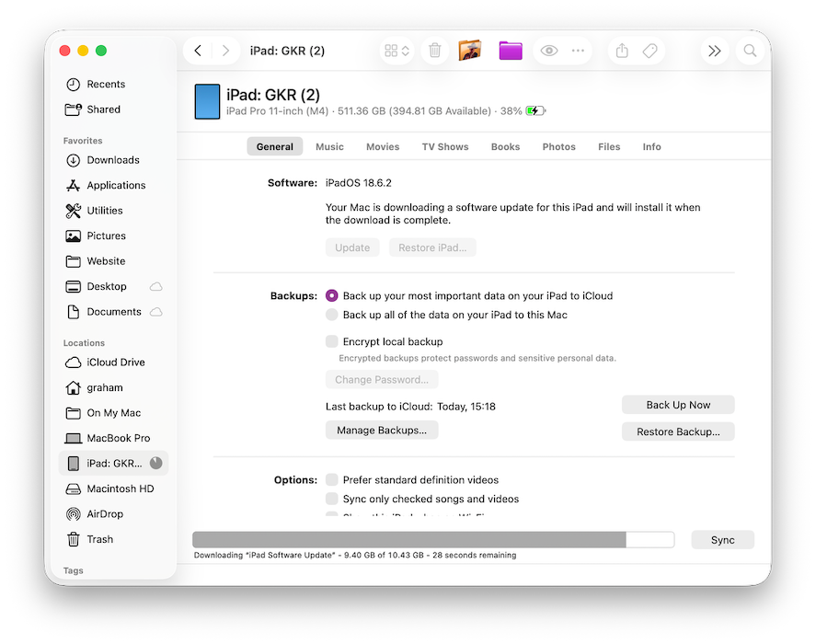Tick Sync only checked songs and videos
The image size is (816, 644).
[332, 499]
